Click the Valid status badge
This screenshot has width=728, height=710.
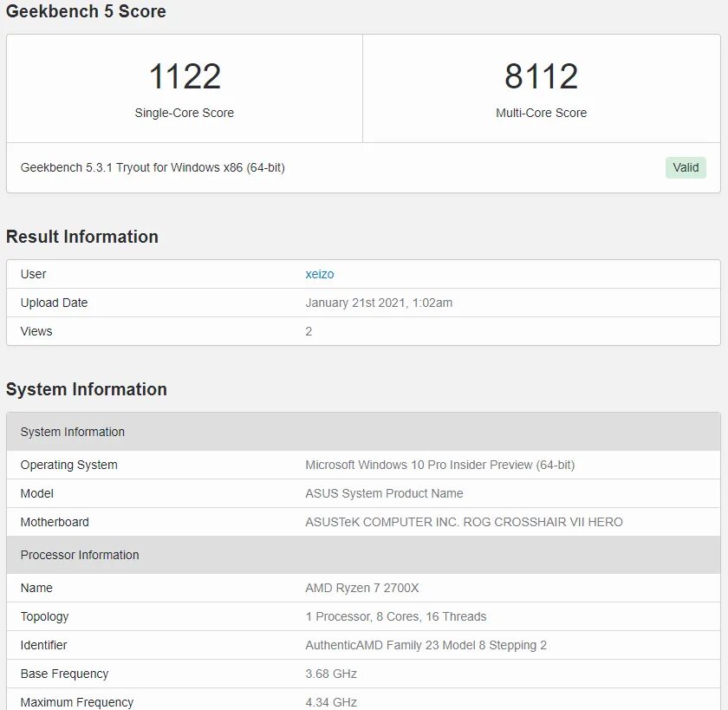[x=686, y=167]
